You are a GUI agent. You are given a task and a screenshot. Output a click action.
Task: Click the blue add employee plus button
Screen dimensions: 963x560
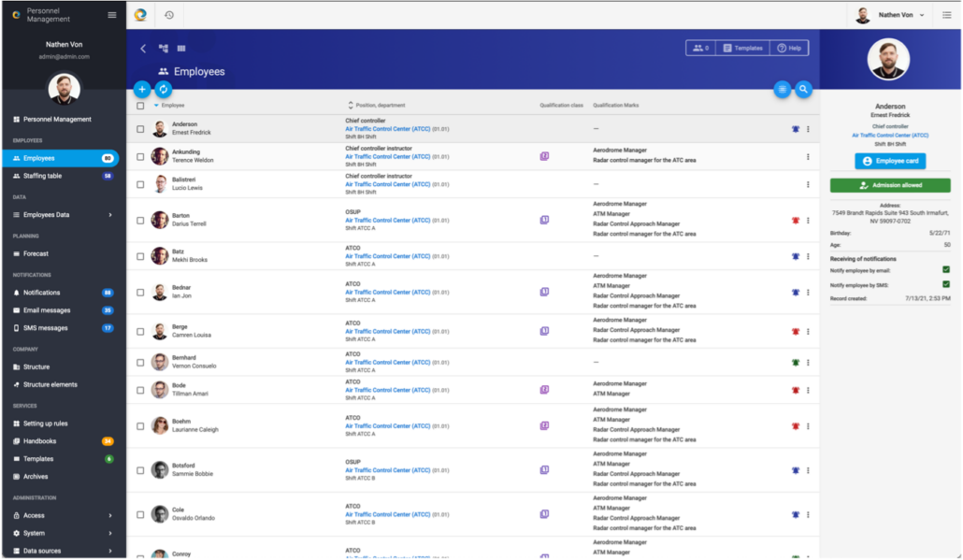point(142,89)
